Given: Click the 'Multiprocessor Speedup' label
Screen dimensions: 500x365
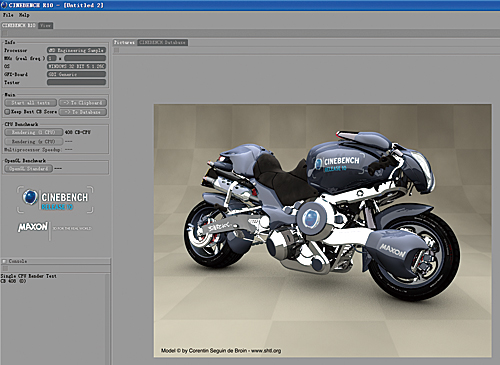Looking at the screenshot, I should (x=32, y=150).
